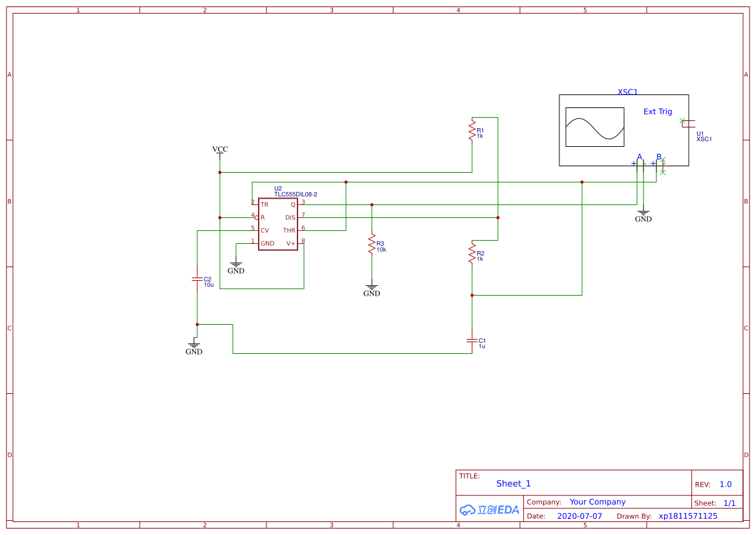Select resistor R3 10k symbol
Screen dimensions: 756x535
click(x=372, y=245)
